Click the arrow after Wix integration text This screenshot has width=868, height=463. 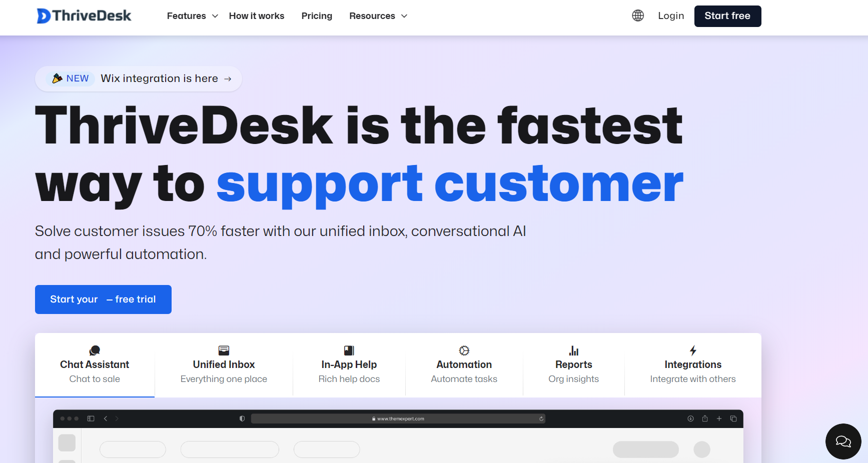[228, 79]
